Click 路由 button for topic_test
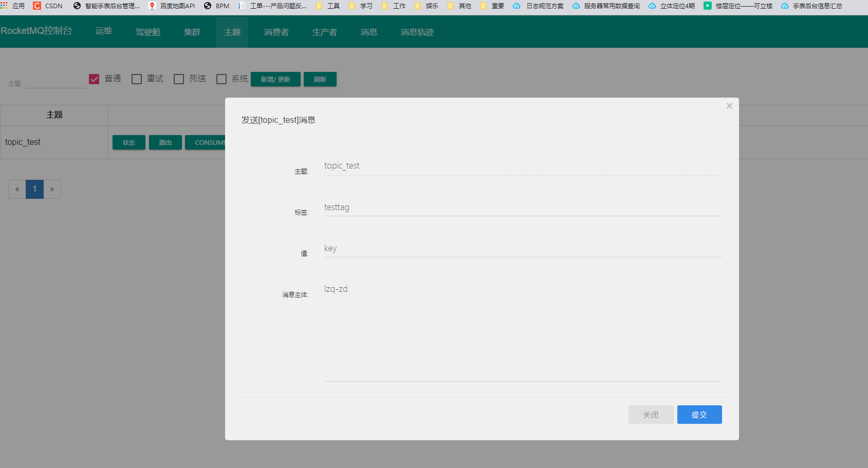The image size is (868, 468). 165,142
